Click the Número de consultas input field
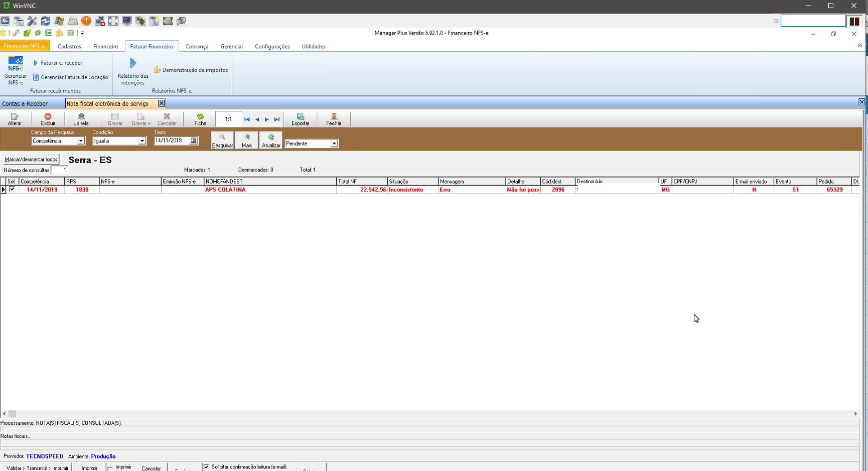 (x=59, y=170)
